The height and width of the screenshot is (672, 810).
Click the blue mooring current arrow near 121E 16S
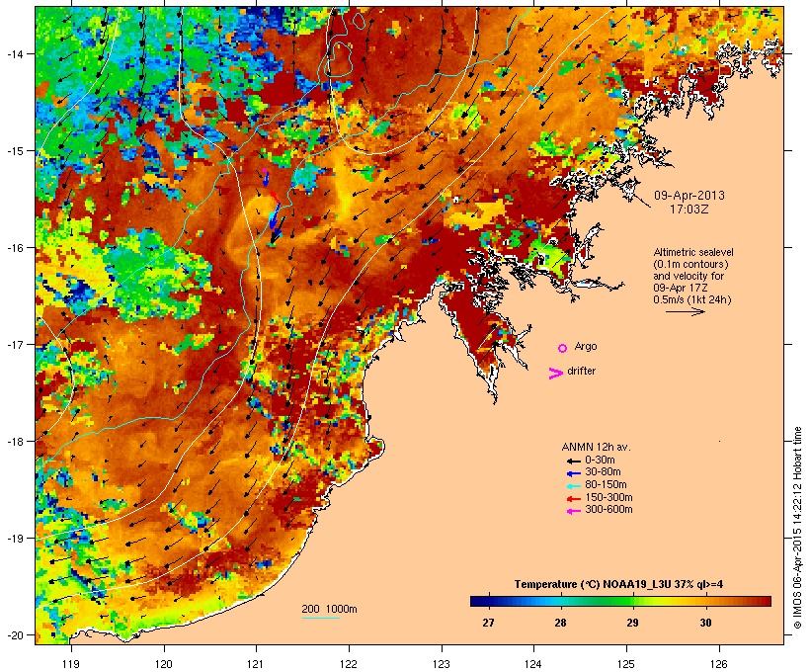coord(275,217)
